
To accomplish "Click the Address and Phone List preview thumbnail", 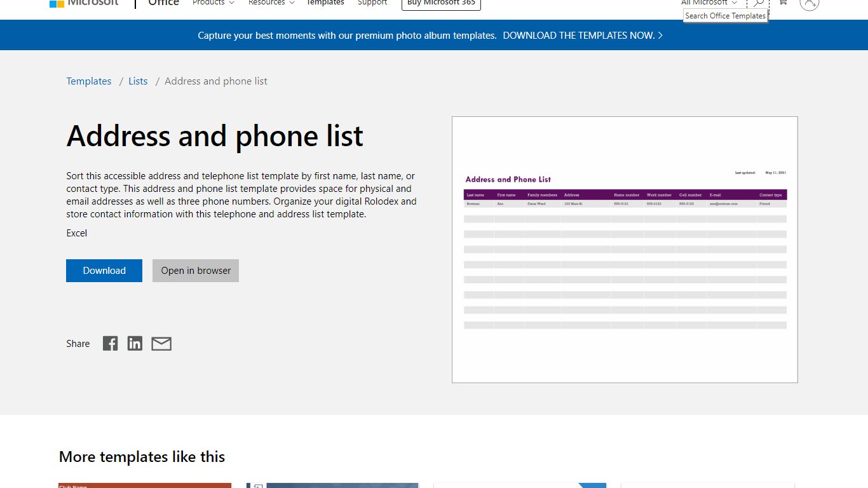I will click(625, 250).
